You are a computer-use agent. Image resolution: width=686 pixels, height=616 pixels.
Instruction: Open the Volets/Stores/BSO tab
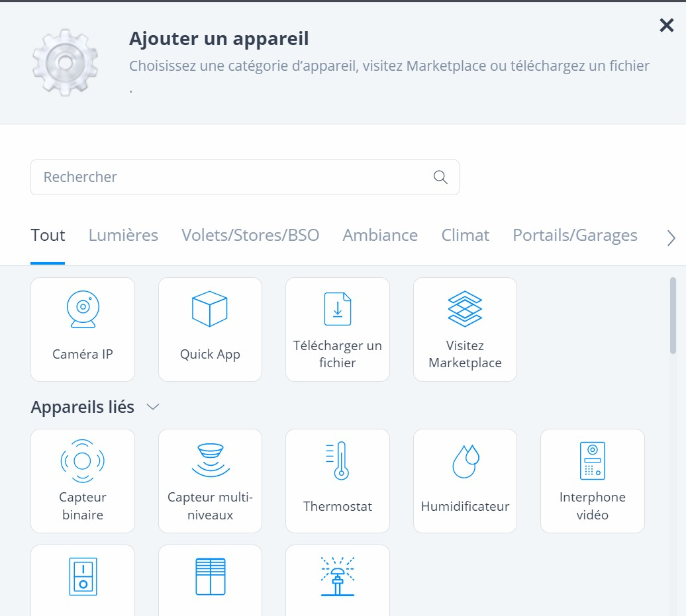(250, 236)
